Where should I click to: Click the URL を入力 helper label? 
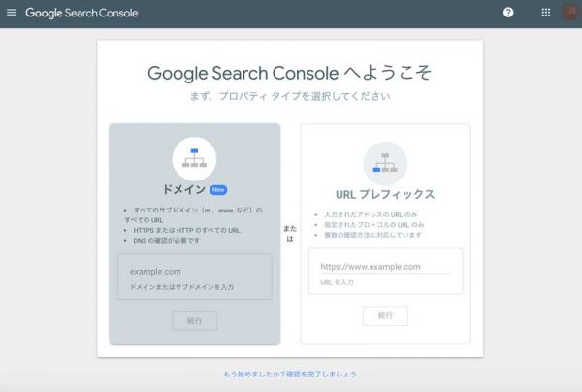(337, 282)
